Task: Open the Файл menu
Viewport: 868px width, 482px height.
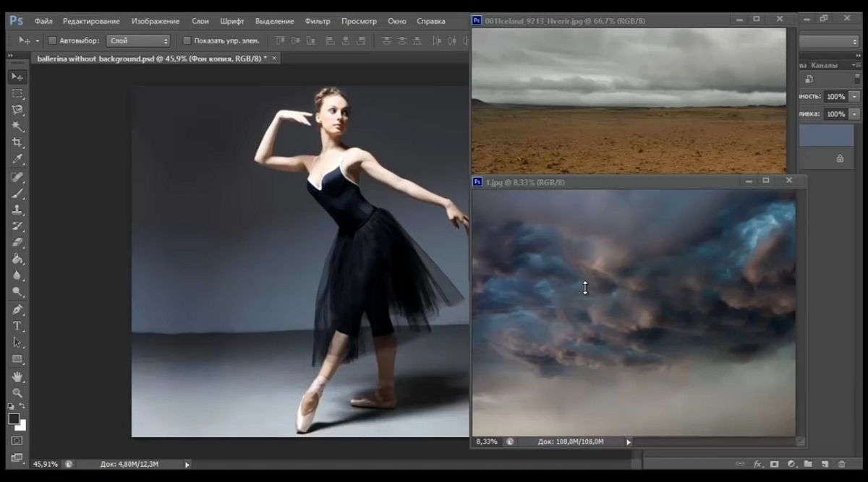Action: (43, 22)
